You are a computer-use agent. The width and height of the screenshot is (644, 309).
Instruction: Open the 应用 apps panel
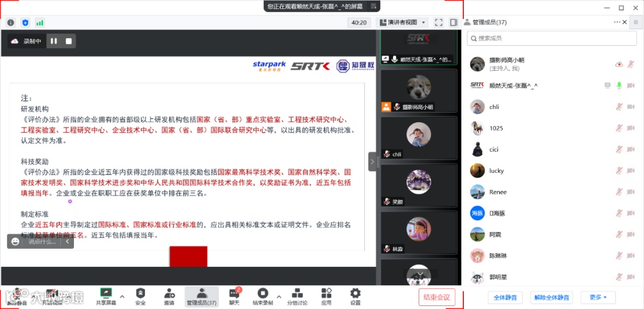(326, 296)
